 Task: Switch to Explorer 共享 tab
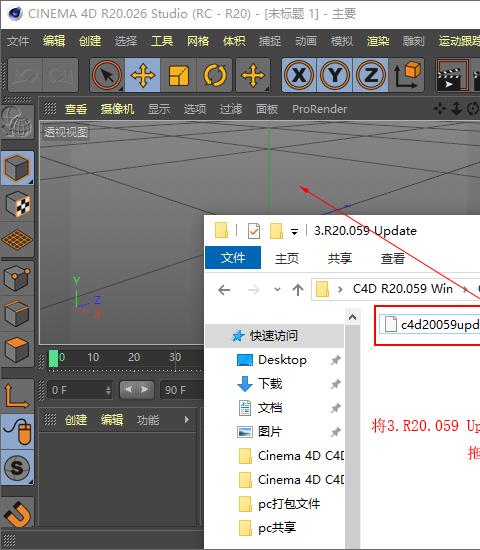(339, 259)
